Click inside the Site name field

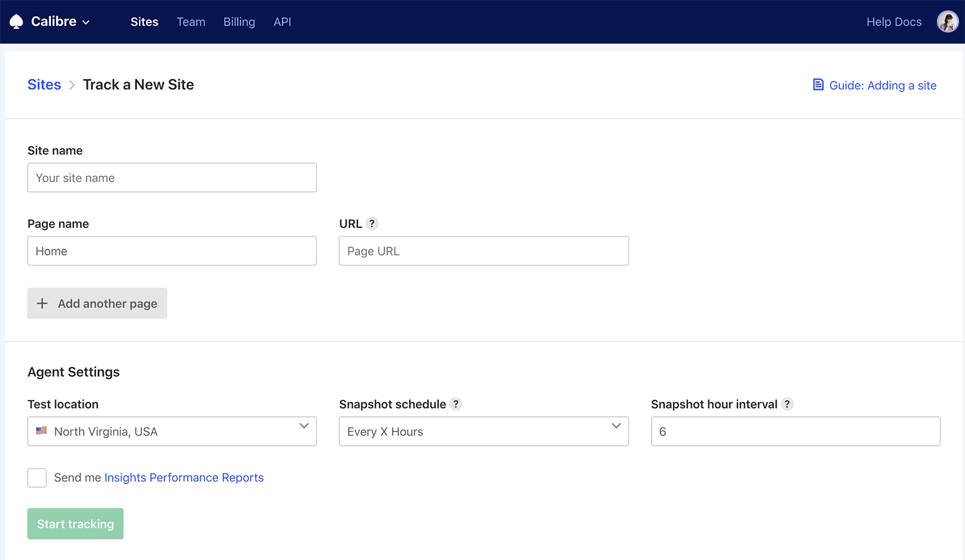pos(172,178)
